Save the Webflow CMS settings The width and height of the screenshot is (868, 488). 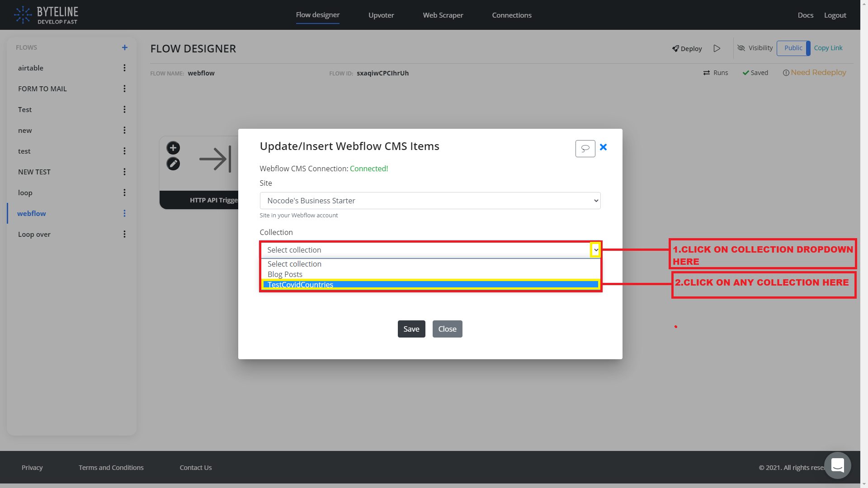[411, 329]
